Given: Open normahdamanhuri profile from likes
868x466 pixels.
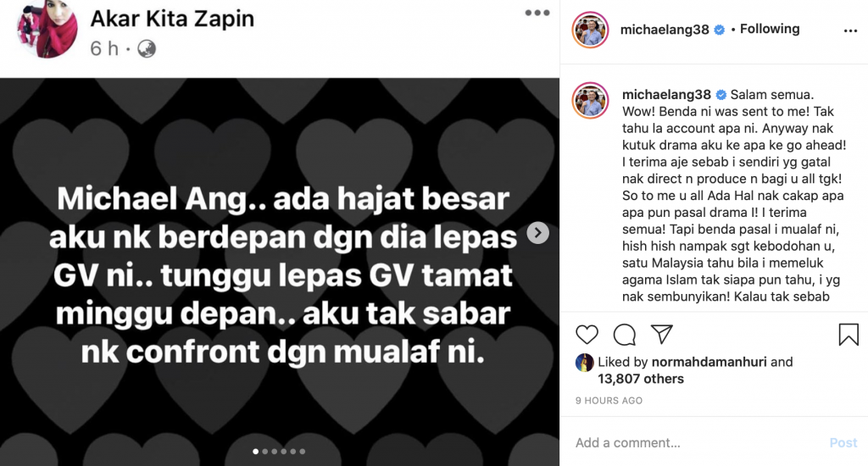Looking at the screenshot, I should pos(709,362).
